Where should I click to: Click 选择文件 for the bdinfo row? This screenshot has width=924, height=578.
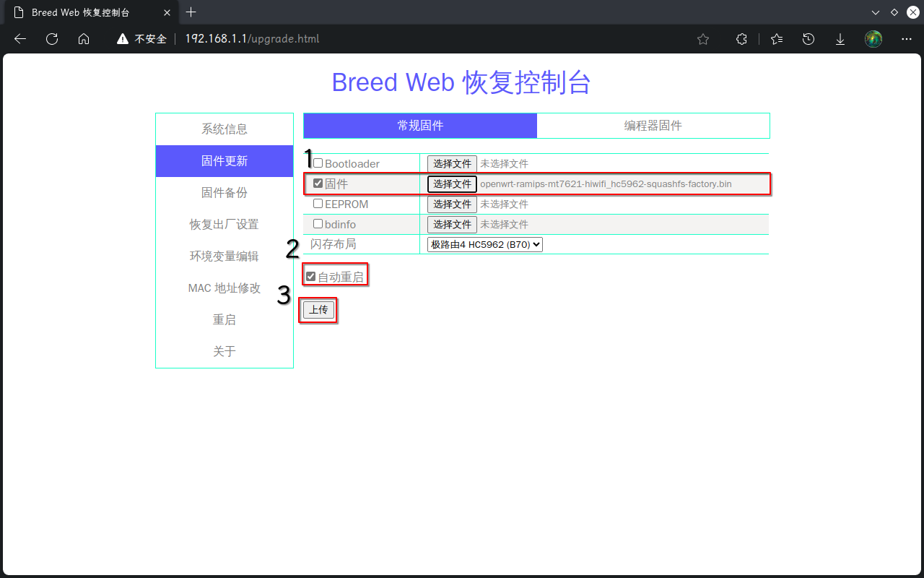(x=452, y=224)
